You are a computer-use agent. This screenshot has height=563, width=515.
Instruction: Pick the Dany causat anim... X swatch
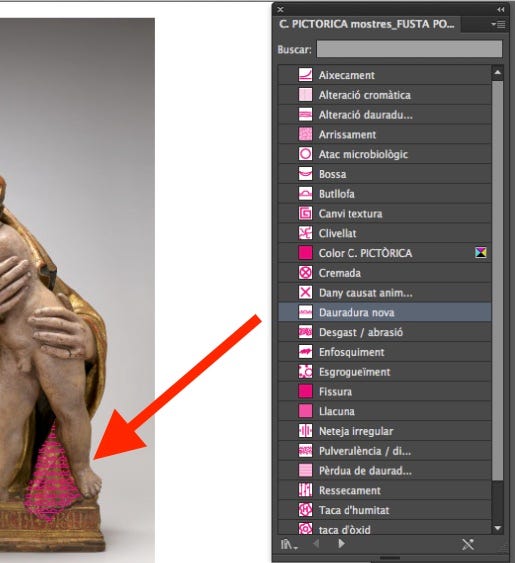(x=305, y=292)
